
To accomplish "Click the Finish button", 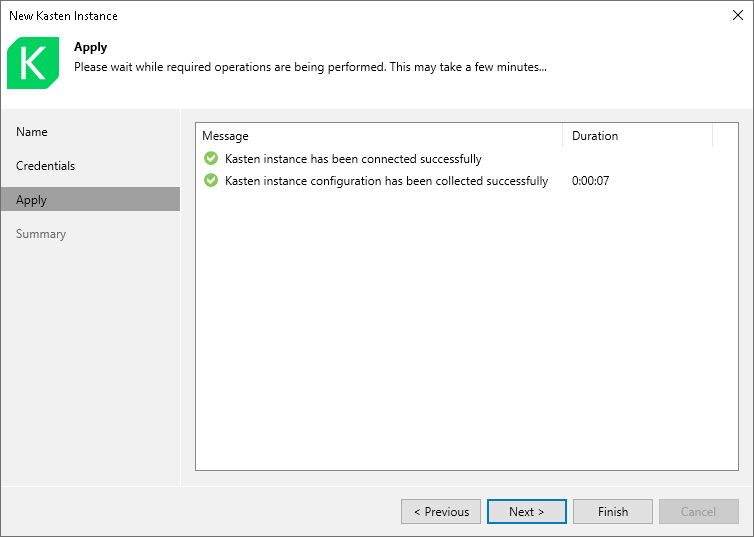I will 613,512.
